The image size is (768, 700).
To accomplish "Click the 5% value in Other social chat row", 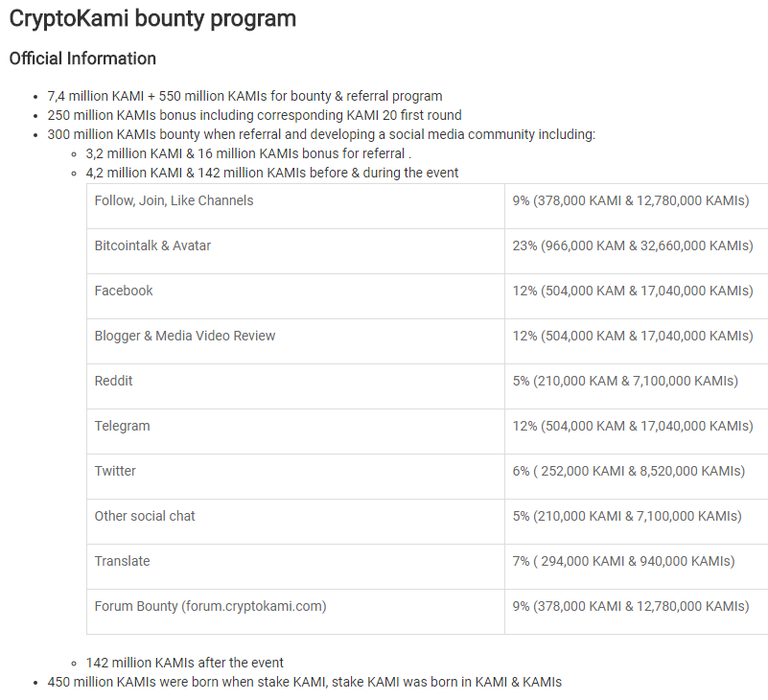I will pos(637,522).
